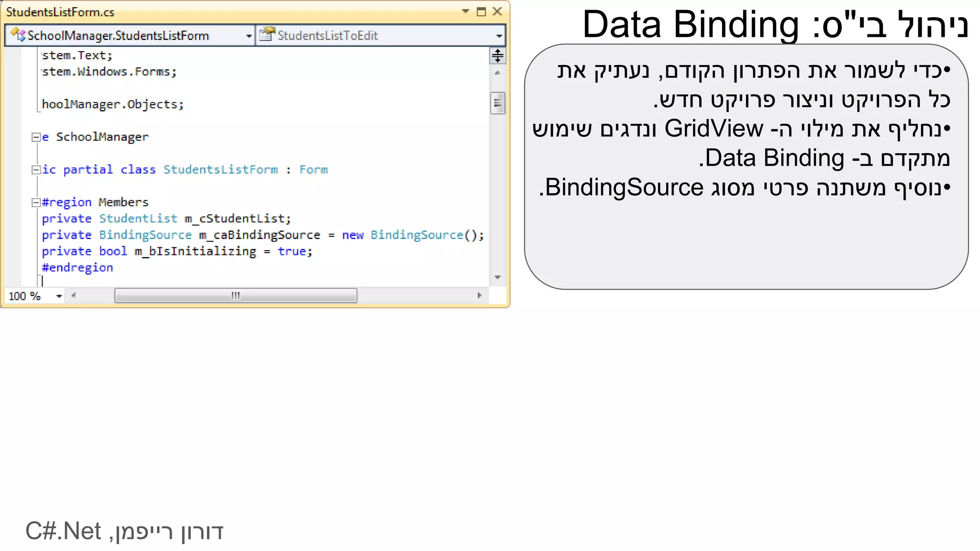Screen dimensions: 980x551
Task: Collapse the SchoolManager namespace block
Action: point(36,137)
